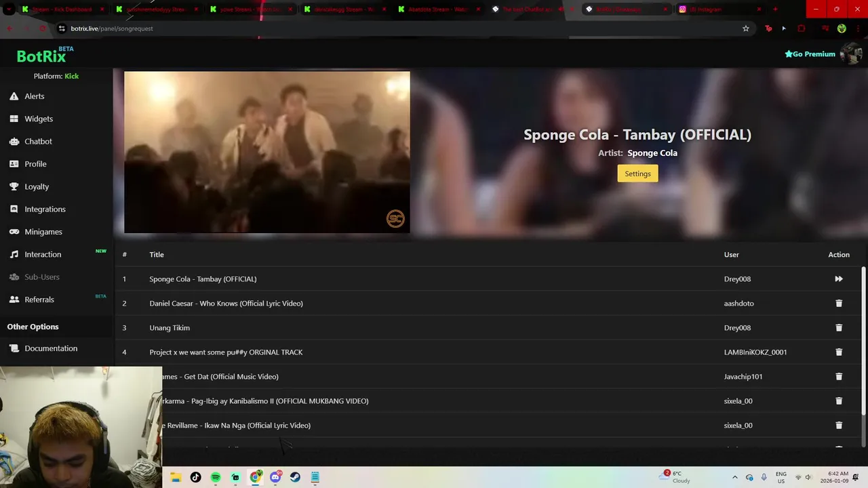Click the Sponge Cola video player

click(x=267, y=152)
